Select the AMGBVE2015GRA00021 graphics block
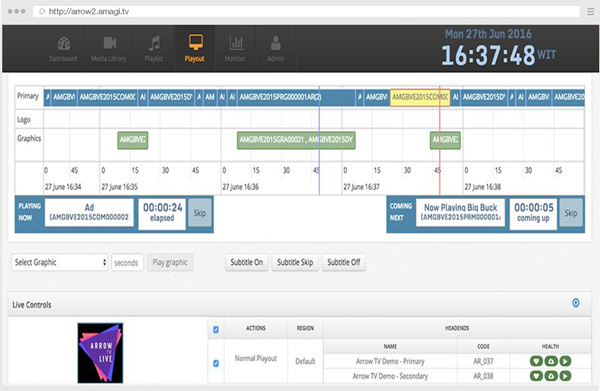 pyautogui.click(x=296, y=140)
